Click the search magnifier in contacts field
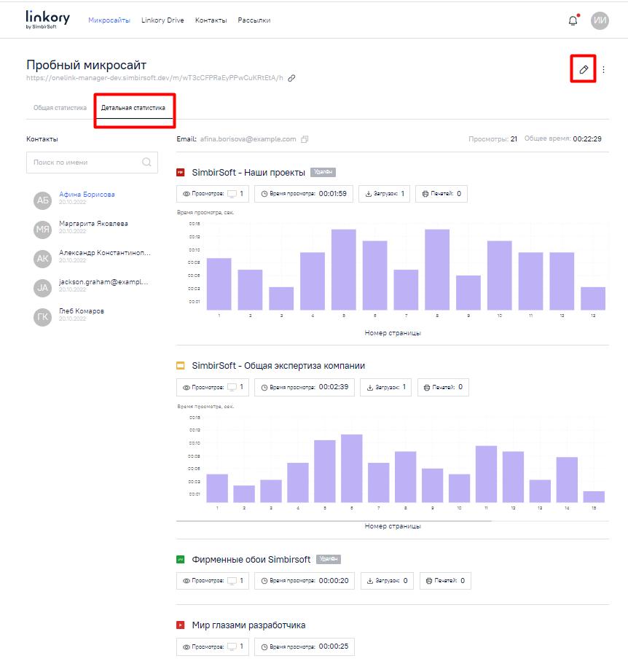The width and height of the screenshot is (628, 672). (x=146, y=163)
